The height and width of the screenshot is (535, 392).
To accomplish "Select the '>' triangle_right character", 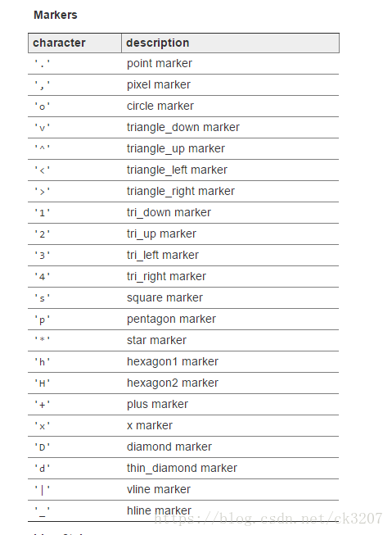I will [43, 192].
